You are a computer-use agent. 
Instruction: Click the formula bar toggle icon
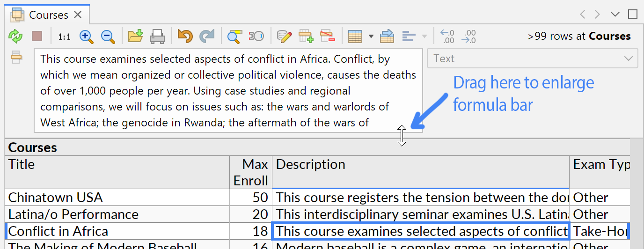[16, 57]
